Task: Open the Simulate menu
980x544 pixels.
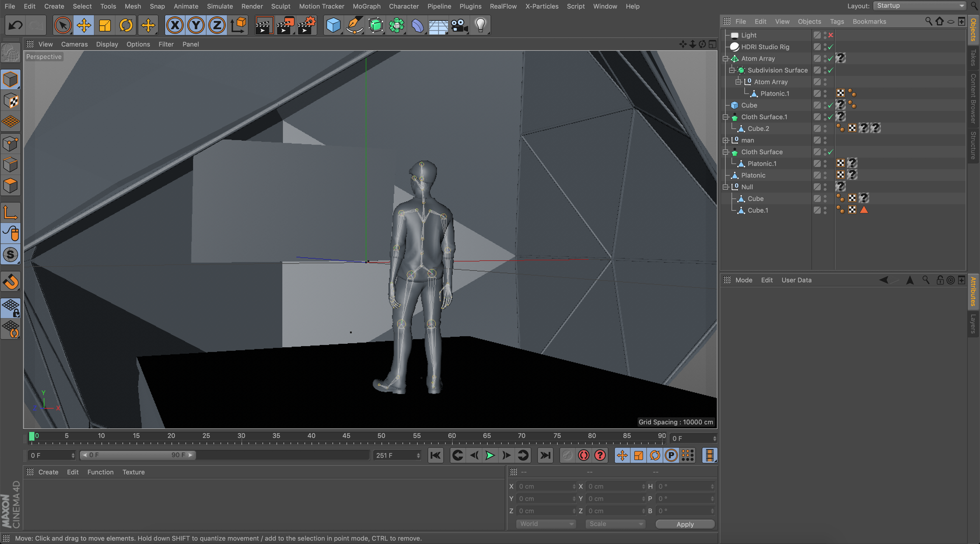Action: coord(220,6)
